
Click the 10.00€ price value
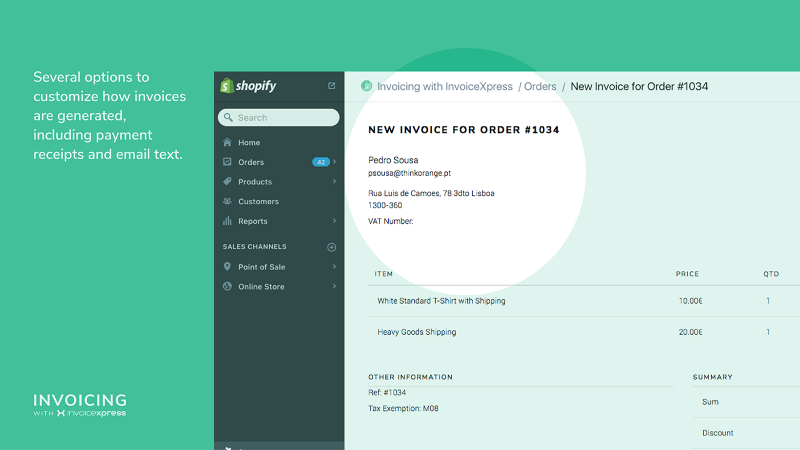click(690, 301)
